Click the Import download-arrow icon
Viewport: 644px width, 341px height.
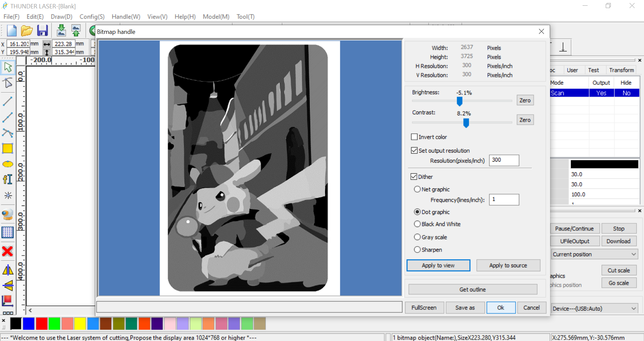(61, 30)
